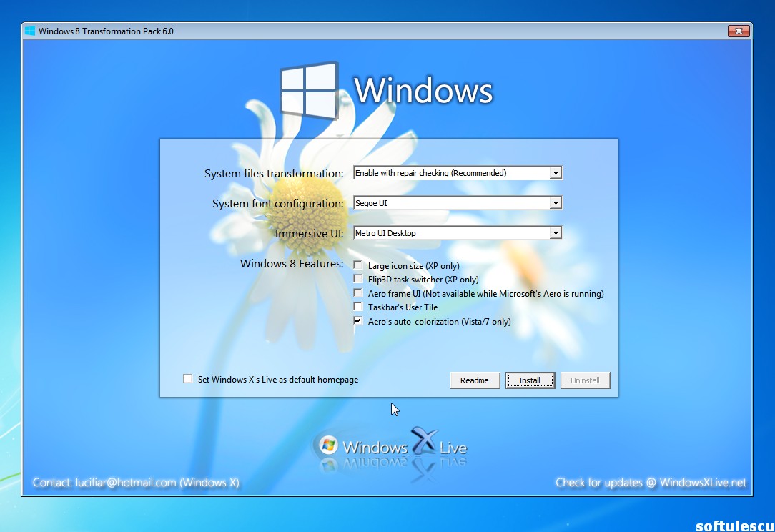Click the Readme button

tap(475, 380)
